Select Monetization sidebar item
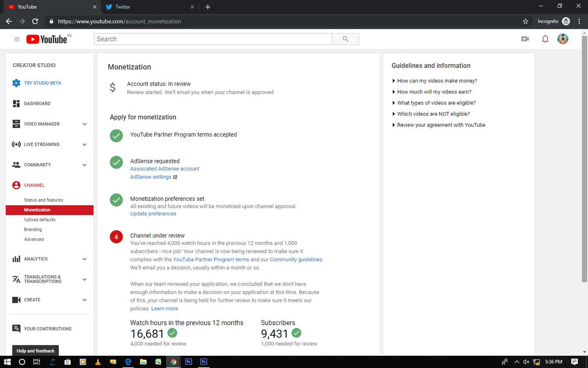Image resolution: width=588 pixels, height=368 pixels. pos(49,210)
